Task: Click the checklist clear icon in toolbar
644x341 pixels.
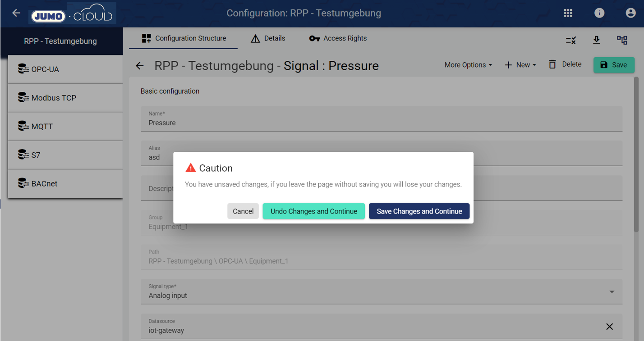Action: (x=570, y=41)
